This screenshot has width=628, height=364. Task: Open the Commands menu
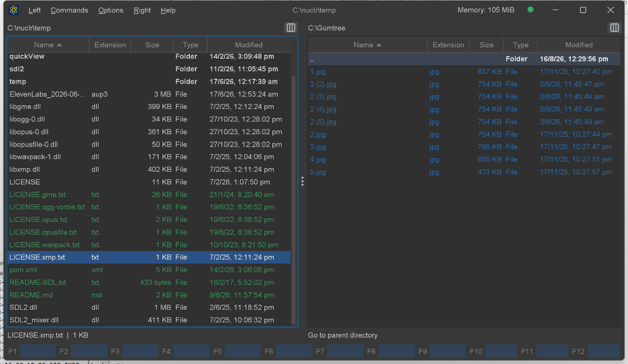coord(69,10)
